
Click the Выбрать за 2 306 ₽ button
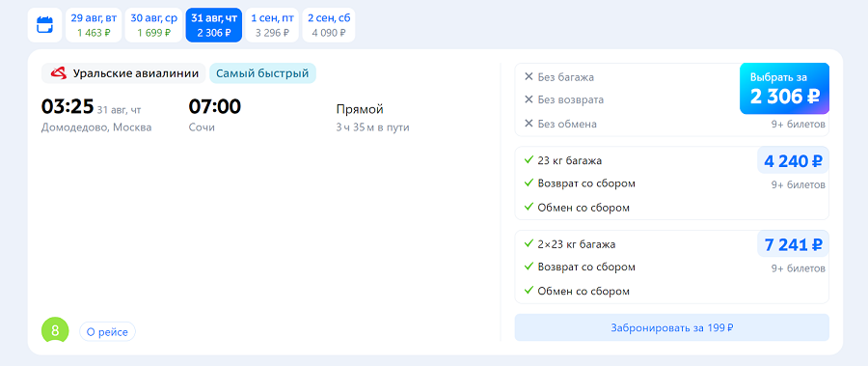click(x=784, y=89)
